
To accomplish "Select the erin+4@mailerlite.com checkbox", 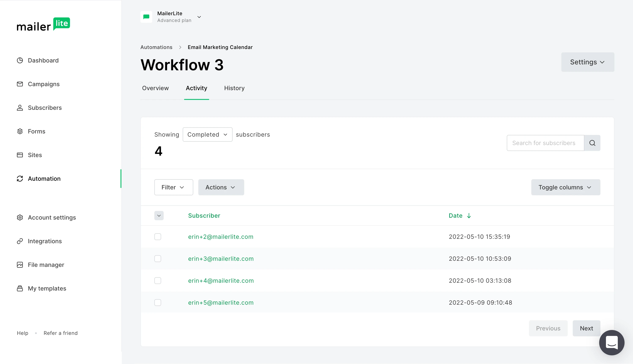I will (158, 281).
